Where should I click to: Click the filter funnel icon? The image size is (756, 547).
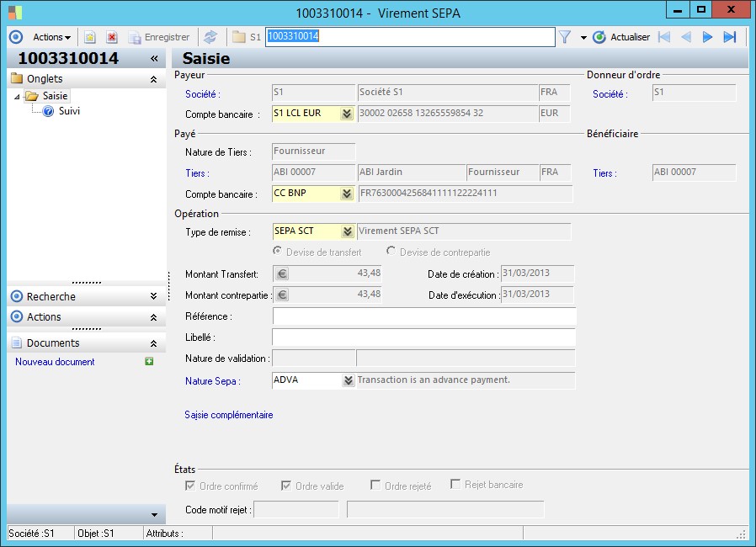[x=565, y=37]
